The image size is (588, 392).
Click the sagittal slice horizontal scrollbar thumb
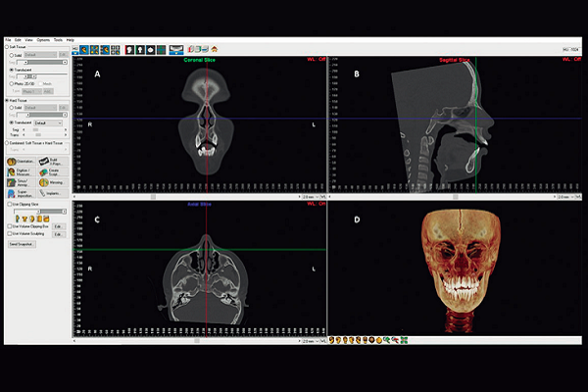(x=456, y=197)
